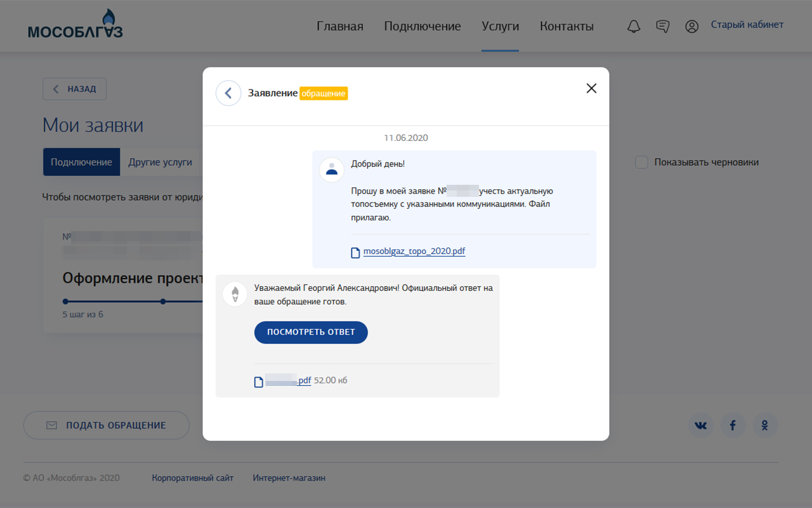Open messages chat icon in header
Image resolution: width=812 pixels, height=508 pixels.
coord(663,26)
